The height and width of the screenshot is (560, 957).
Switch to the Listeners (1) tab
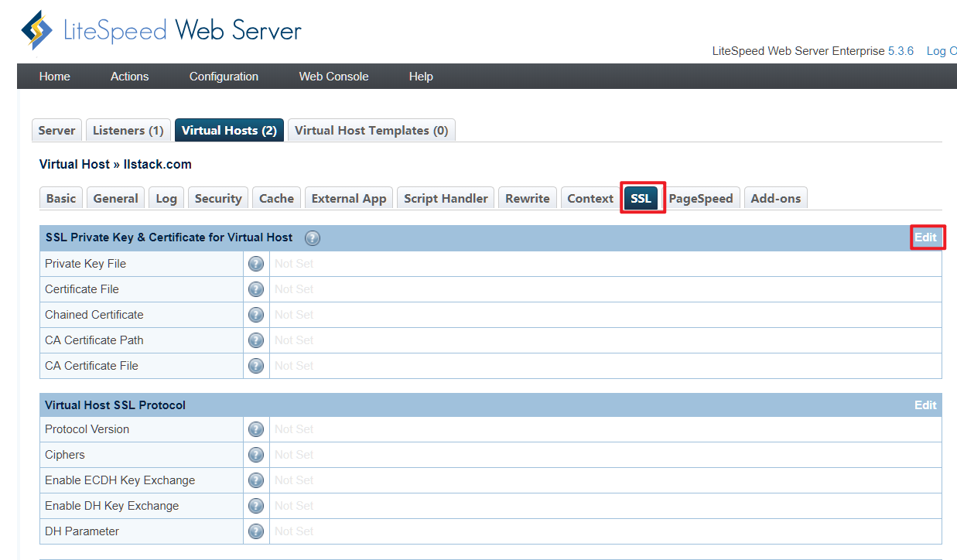point(128,131)
